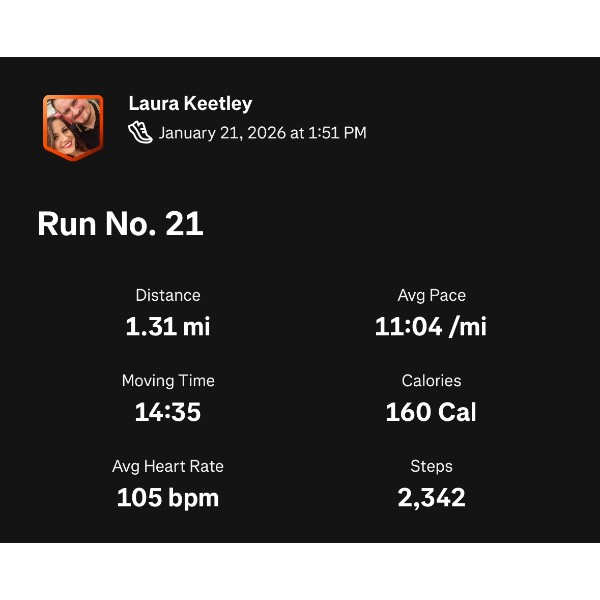This screenshot has width=600, height=600.
Task: Click the running shoe activity icon
Action: tap(141, 132)
